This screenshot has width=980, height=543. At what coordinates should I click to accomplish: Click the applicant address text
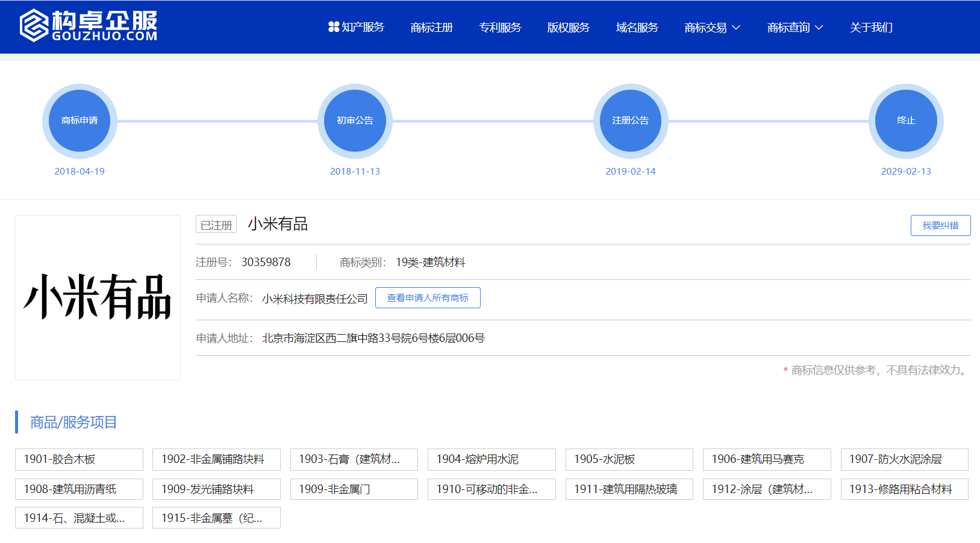click(373, 338)
